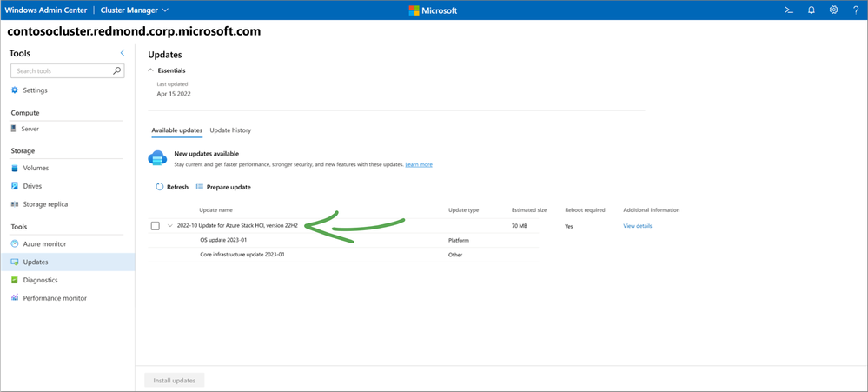The height and width of the screenshot is (392, 868).
Task: Open the PowerShell console icon in header
Action: [x=789, y=10]
